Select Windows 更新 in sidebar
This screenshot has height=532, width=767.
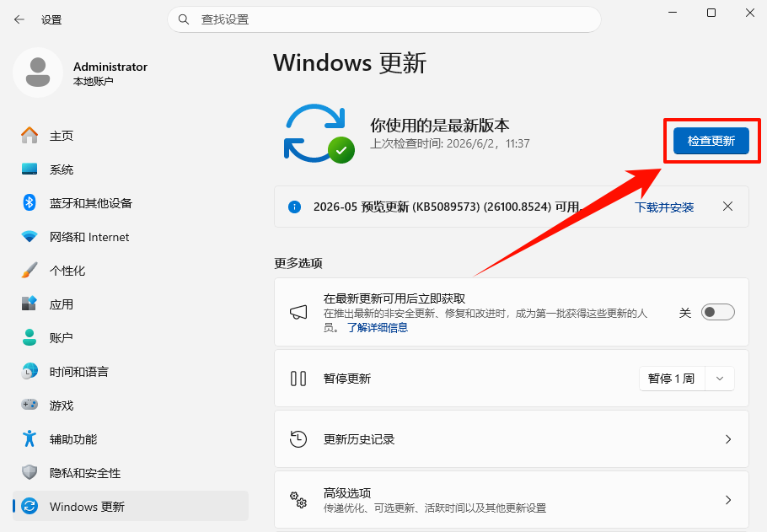click(x=131, y=506)
